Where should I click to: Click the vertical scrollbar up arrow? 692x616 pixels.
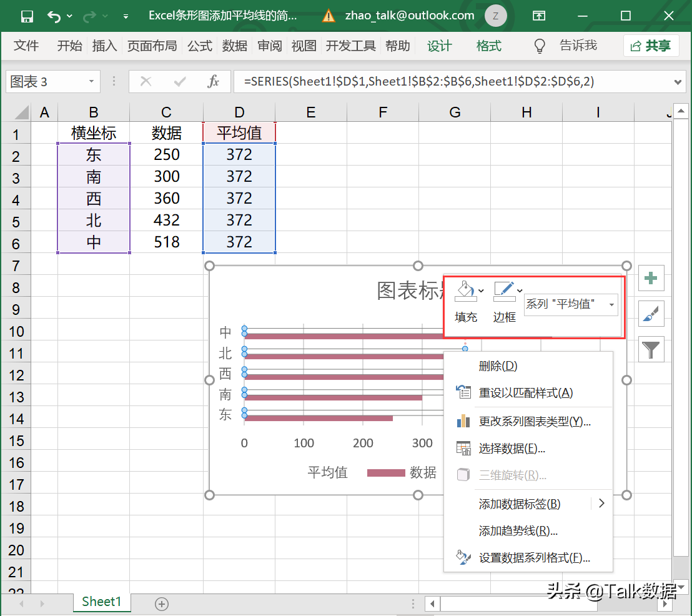point(681,111)
